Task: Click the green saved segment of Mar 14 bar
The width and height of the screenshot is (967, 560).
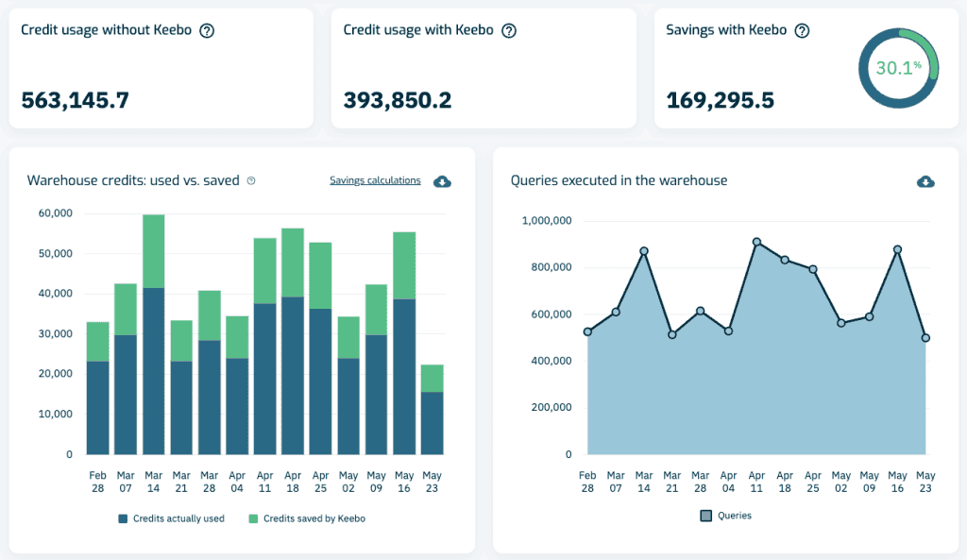Action: [154, 251]
